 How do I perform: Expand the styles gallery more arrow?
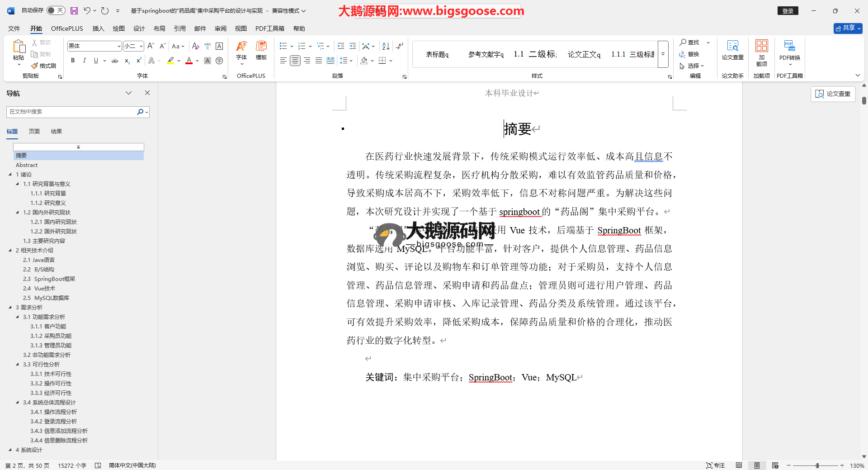click(x=663, y=54)
